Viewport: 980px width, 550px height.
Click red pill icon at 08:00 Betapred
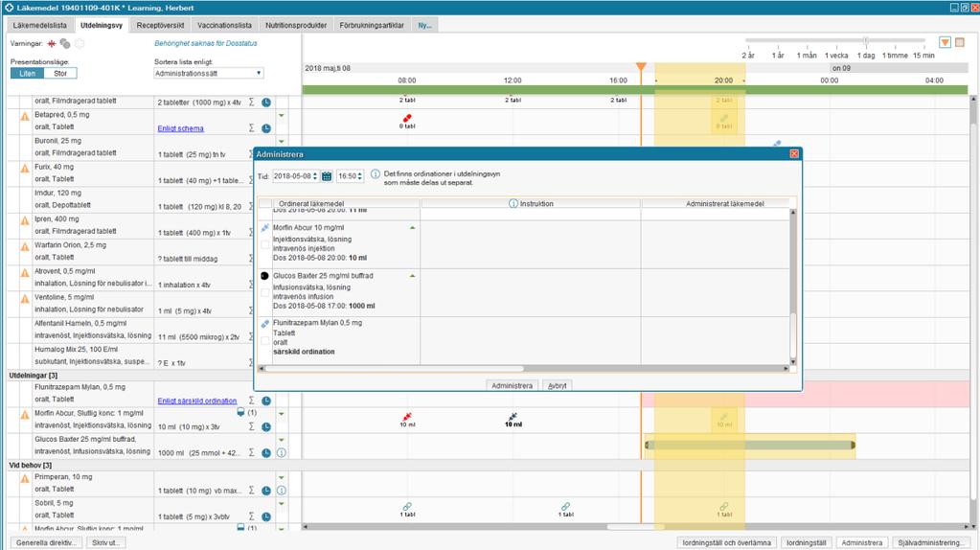click(x=407, y=118)
